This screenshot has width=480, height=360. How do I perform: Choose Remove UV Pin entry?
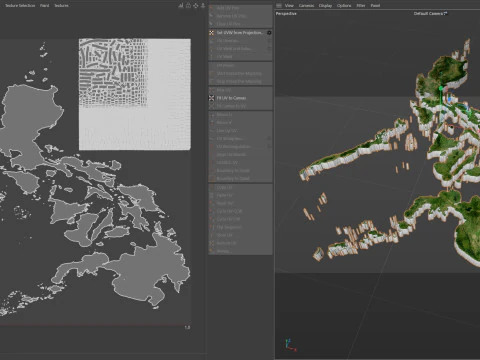(x=240, y=16)
